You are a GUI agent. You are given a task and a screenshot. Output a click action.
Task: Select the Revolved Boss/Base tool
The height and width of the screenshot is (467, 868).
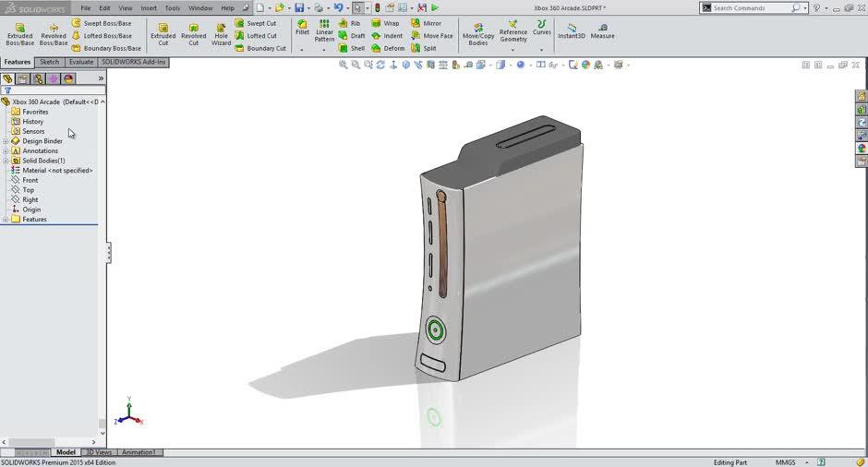[x=54, y=34]
